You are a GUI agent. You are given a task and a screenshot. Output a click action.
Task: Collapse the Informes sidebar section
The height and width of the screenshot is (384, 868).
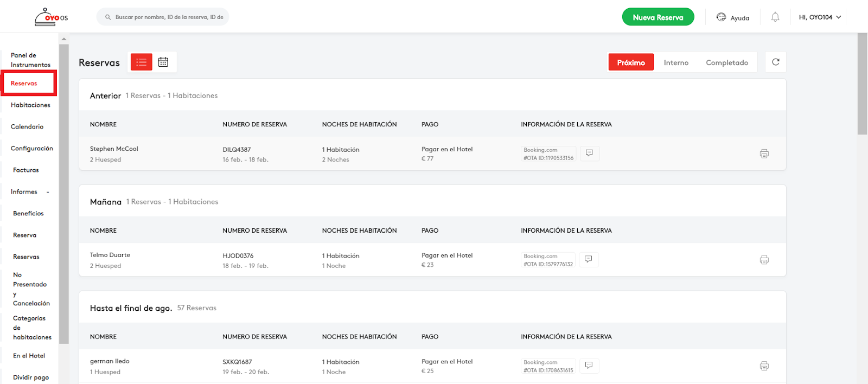48,192
